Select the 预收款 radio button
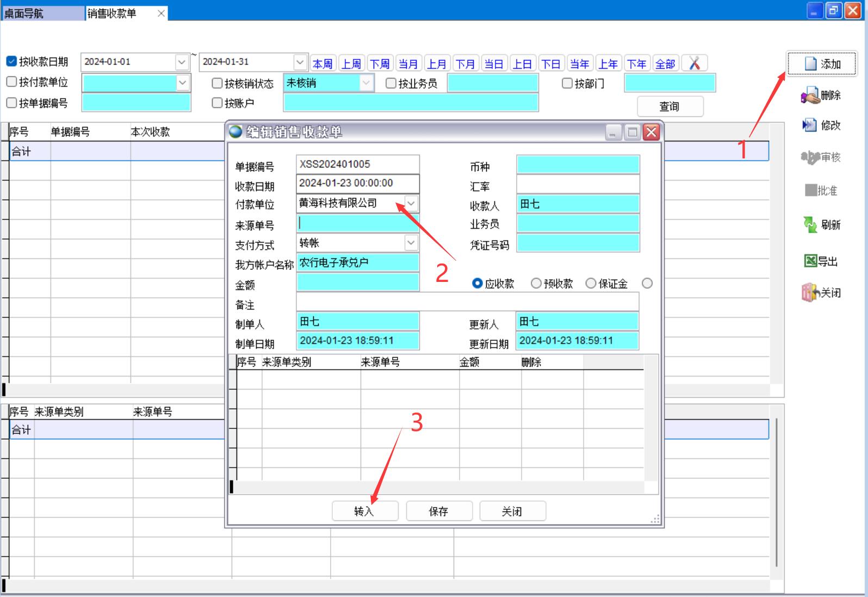This screenshot has height=597, width=868. 536,284
